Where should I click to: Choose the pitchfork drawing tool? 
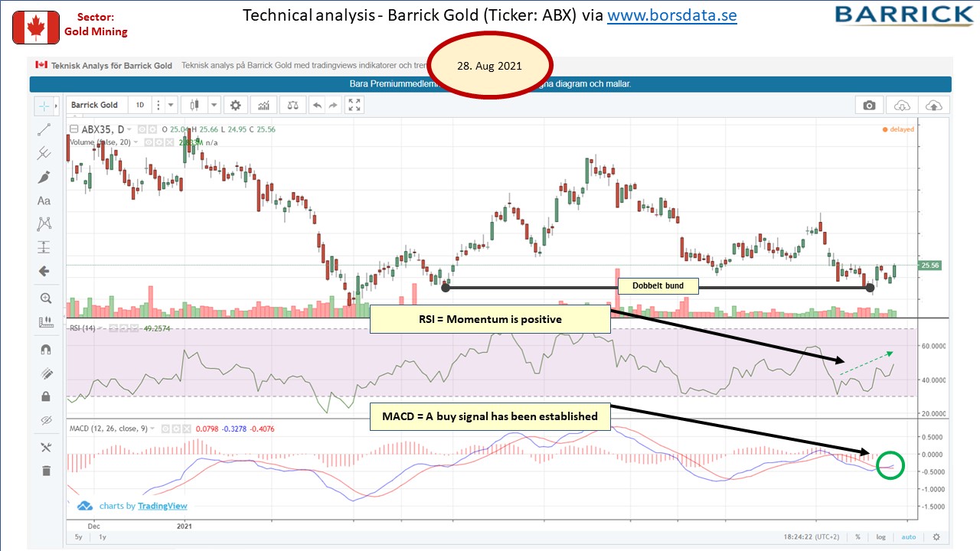point(44,153)
